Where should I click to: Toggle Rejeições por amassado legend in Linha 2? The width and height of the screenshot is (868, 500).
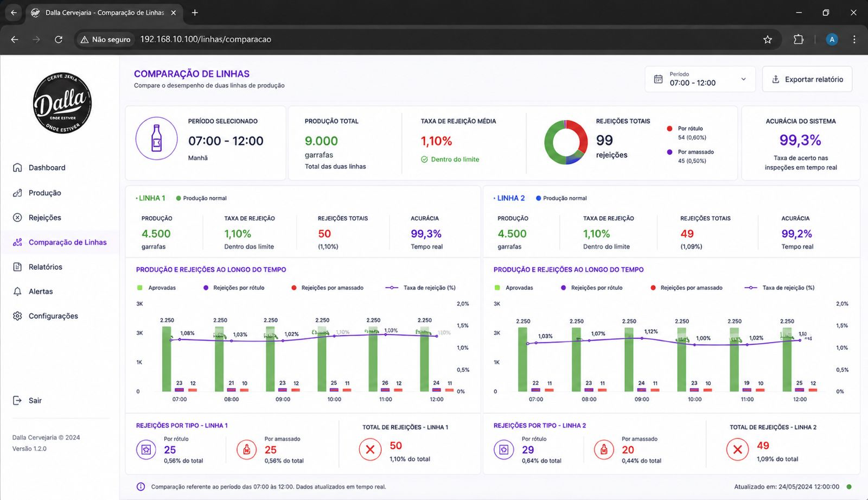[686, 288]
